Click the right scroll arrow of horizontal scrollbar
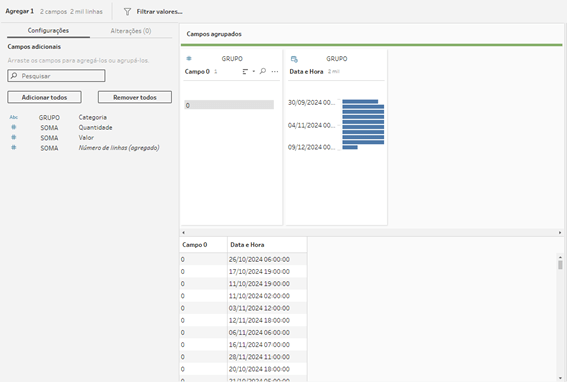567x382 pixels. pyautogui.click(x=560, y=233)
